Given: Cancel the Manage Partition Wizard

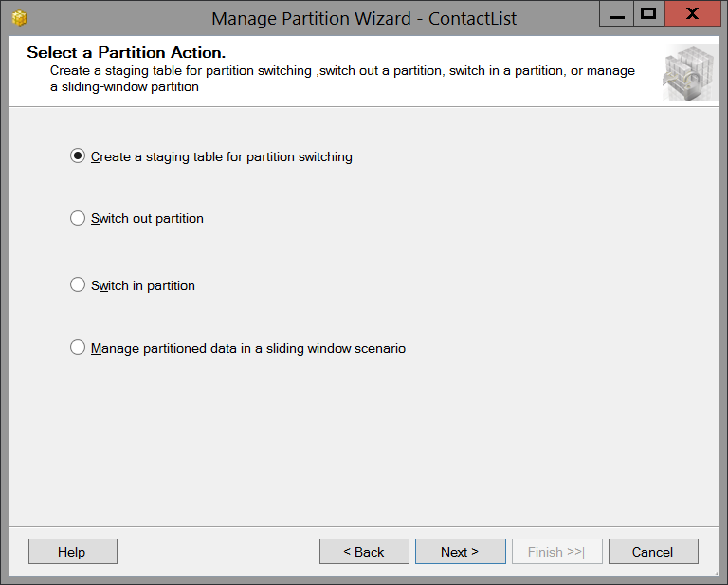Looking at the screenshot, I should coord(653,552).
